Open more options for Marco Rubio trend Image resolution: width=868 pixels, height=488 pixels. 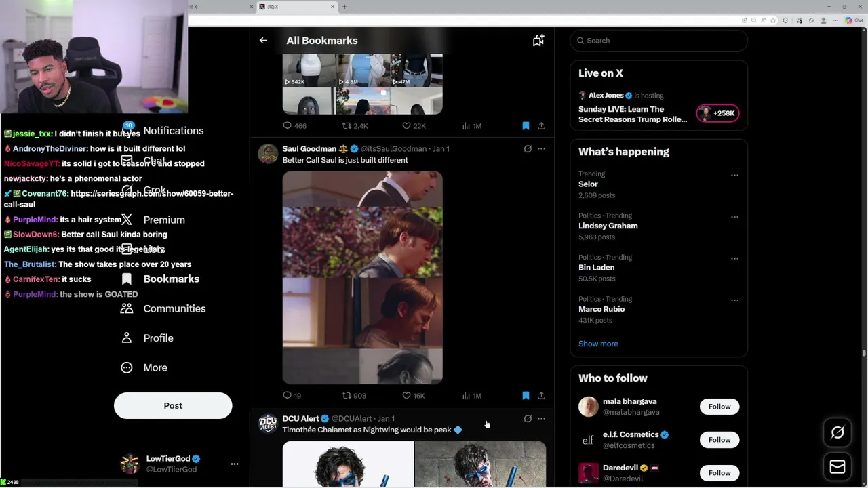pos(734,300)
